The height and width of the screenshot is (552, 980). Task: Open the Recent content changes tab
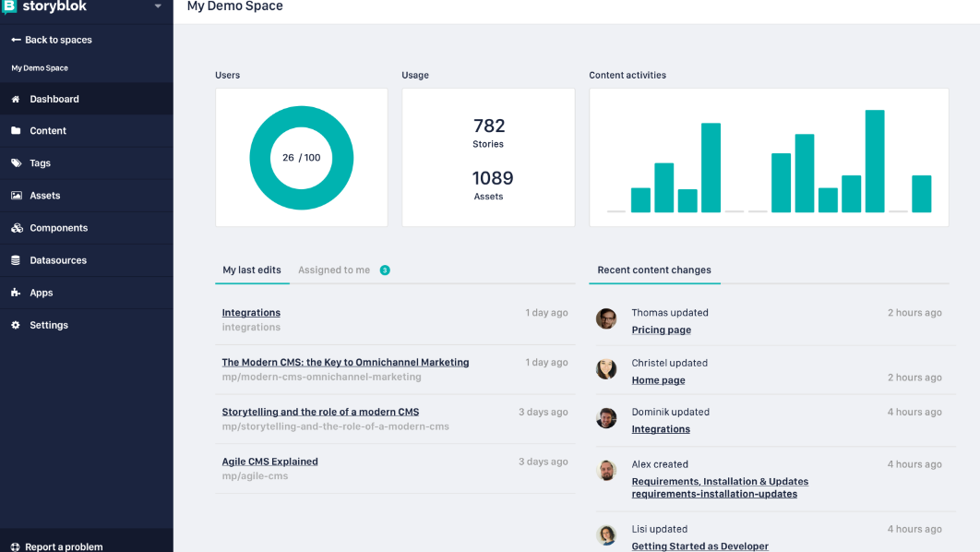click(654, 270)
